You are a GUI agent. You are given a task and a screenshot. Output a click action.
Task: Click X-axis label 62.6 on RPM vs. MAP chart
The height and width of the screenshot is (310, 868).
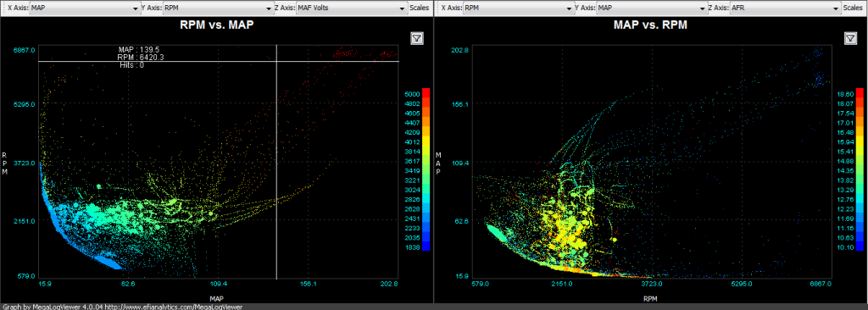(x=129, y=284)
